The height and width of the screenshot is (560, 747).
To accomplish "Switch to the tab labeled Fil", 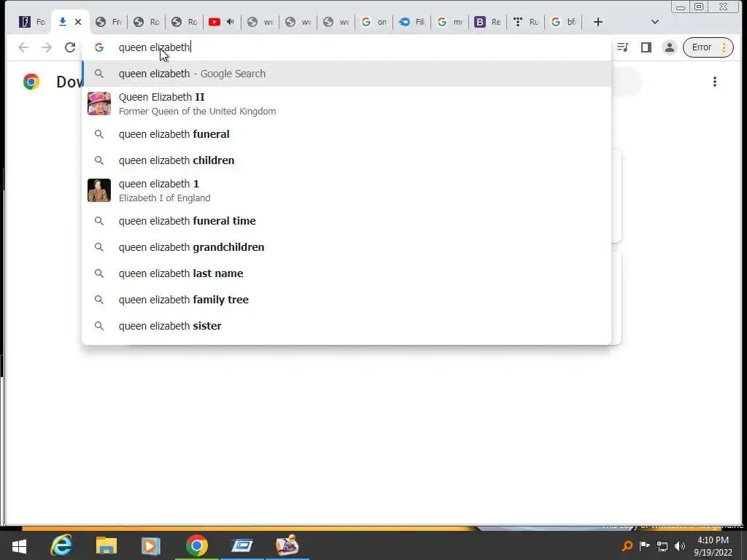I will [412, 22].
